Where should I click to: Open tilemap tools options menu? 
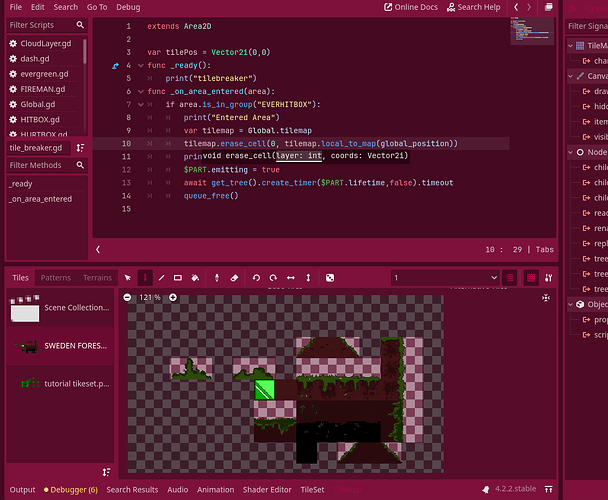tap(548, 278)
